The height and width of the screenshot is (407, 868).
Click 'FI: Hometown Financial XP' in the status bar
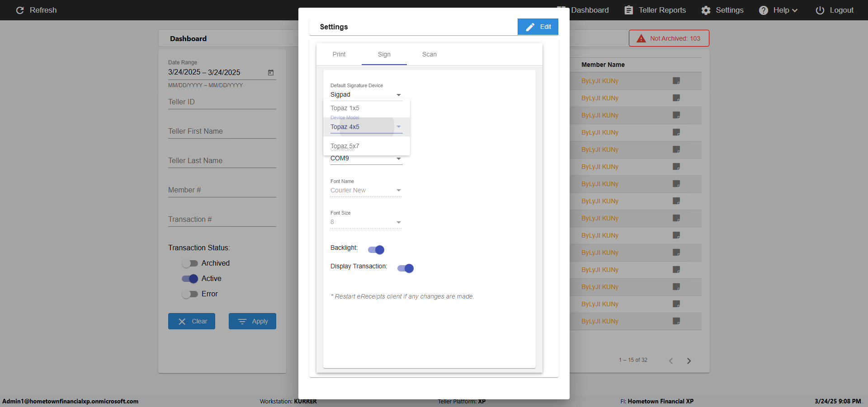(x=657, y=401)
